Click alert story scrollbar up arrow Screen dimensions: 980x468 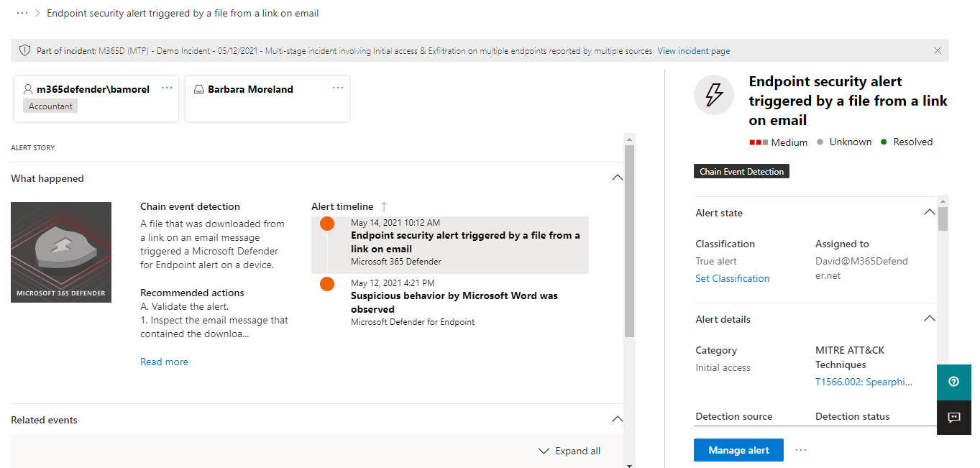point(630,139)
